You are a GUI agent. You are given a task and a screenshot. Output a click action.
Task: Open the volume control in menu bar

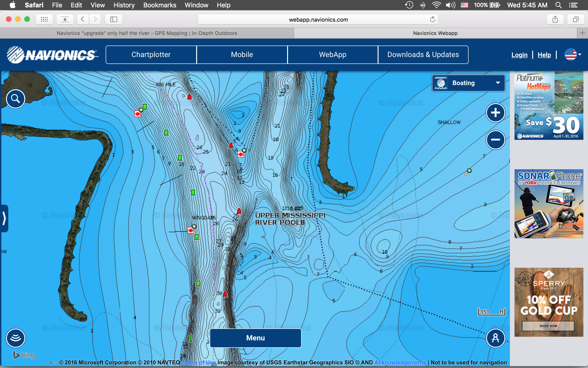450,5
